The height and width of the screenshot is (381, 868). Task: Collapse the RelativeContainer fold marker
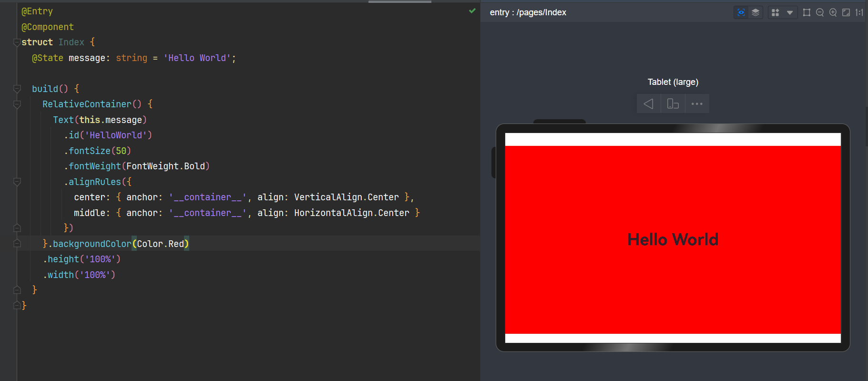click(17, 104)
